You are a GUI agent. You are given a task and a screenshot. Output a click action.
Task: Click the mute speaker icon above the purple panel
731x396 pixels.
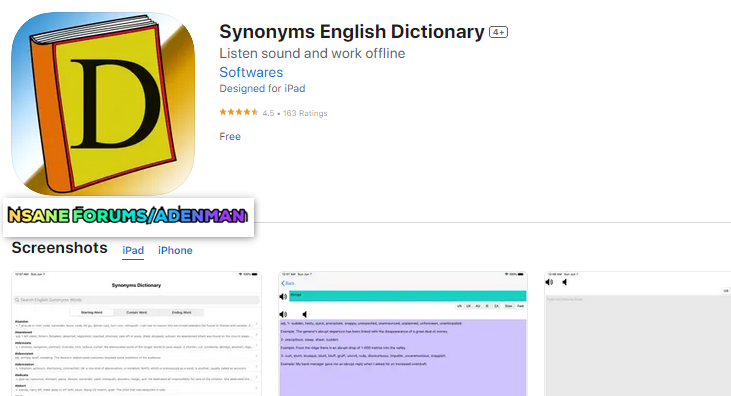(304, 314)
